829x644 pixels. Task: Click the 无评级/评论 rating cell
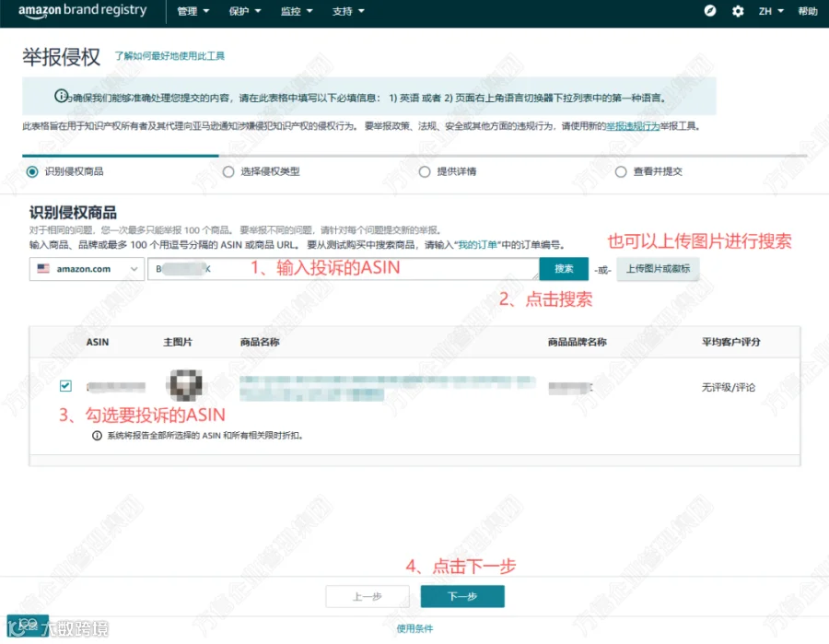point(728,388)
